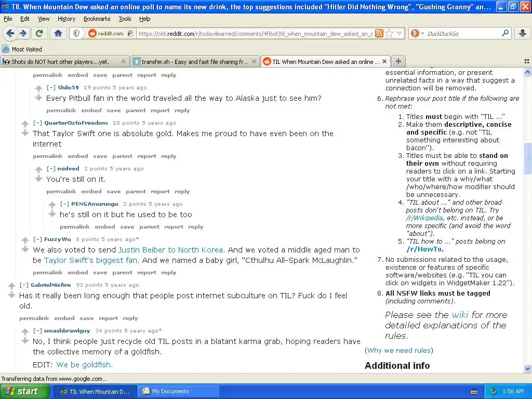Viewport: 532px width, 399px height.
Task: Click the search magnifier icon
Action: 505,33
